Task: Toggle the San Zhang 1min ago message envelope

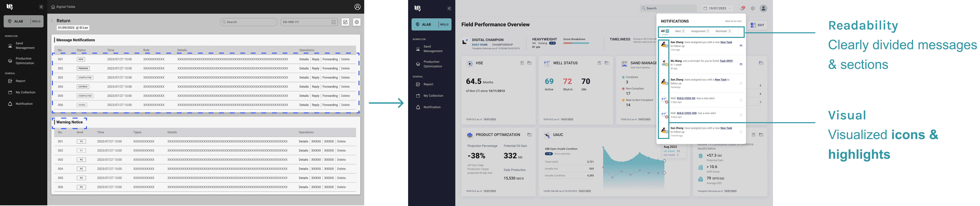Action: [x=741, y=46]
